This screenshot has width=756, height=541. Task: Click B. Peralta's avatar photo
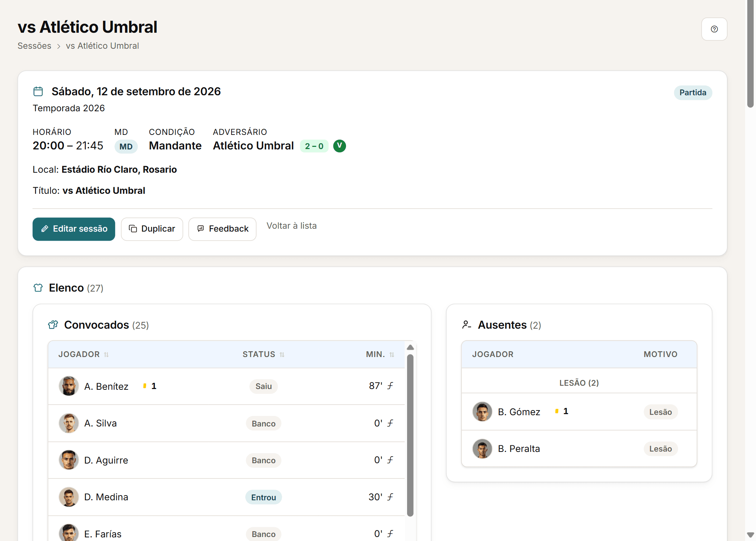(x=482, y=449)
